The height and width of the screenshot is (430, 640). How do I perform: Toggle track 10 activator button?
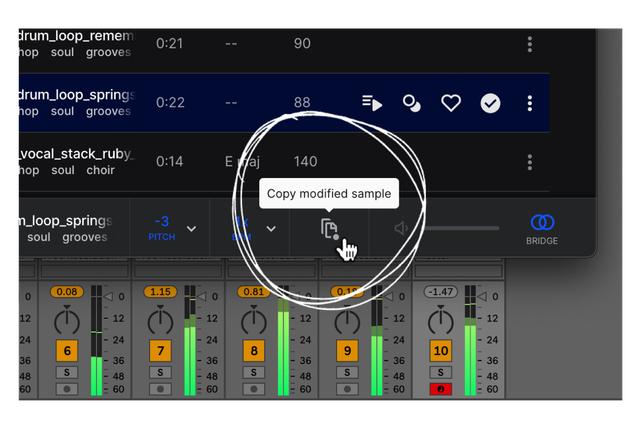click(441, 351)
